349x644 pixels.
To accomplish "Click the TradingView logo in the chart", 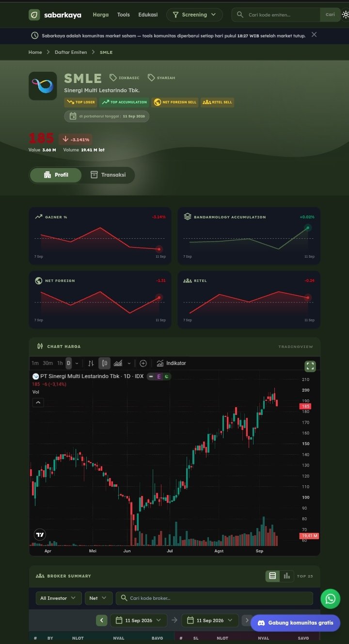I will tap(40, 535).
